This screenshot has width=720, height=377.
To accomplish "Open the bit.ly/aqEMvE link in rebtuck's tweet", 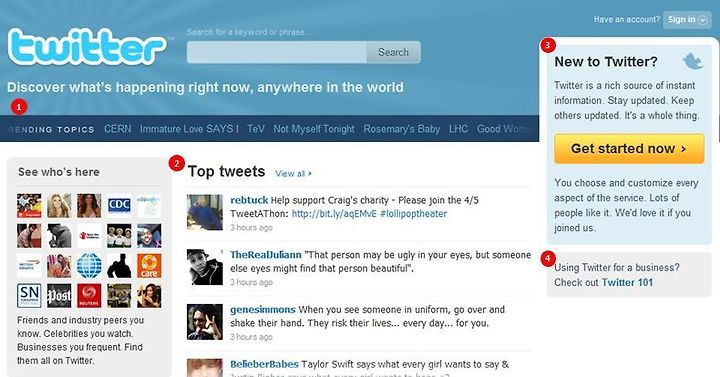I will [334, 214].
